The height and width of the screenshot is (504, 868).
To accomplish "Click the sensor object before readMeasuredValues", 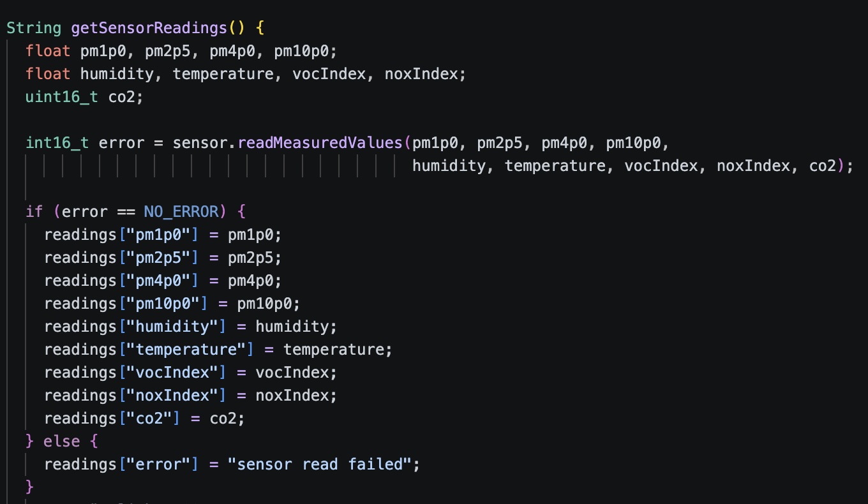I will click(x=200, y=143).
